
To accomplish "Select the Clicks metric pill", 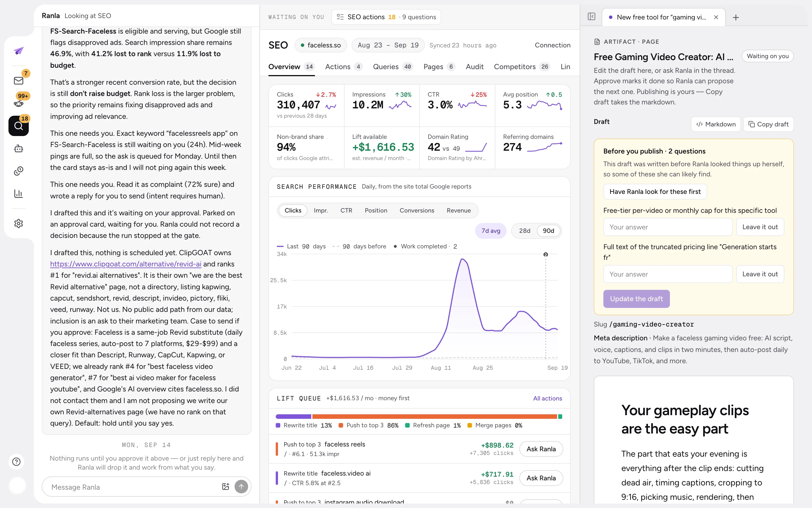I will click(293, 210).
